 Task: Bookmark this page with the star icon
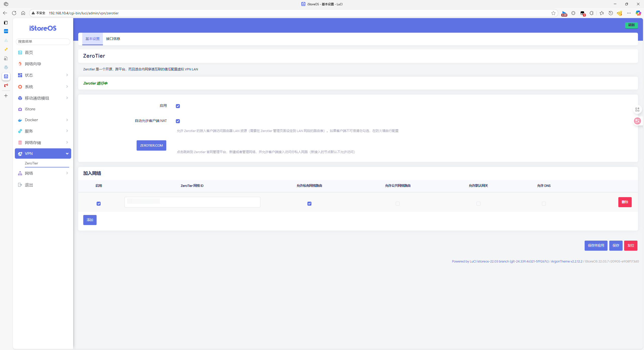[x=553, y=13]
